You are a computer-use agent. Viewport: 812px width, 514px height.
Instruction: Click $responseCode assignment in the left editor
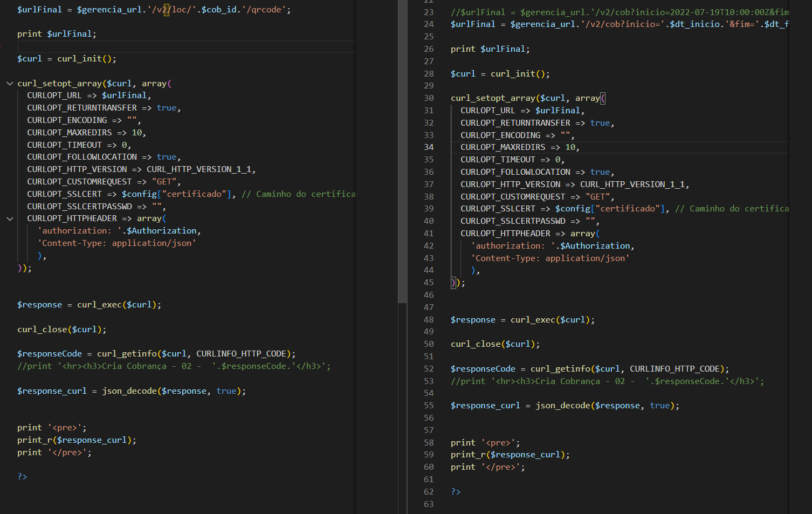coord(50,354)
